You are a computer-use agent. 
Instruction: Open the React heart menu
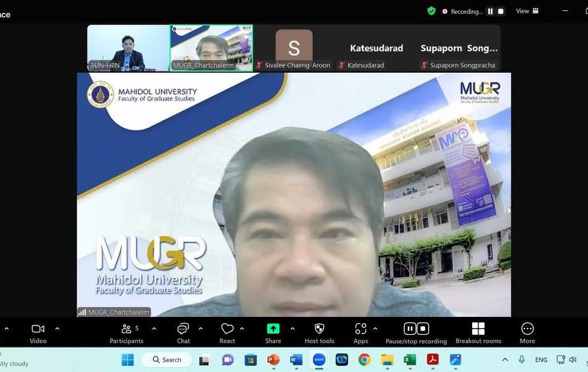coord(227,333)
